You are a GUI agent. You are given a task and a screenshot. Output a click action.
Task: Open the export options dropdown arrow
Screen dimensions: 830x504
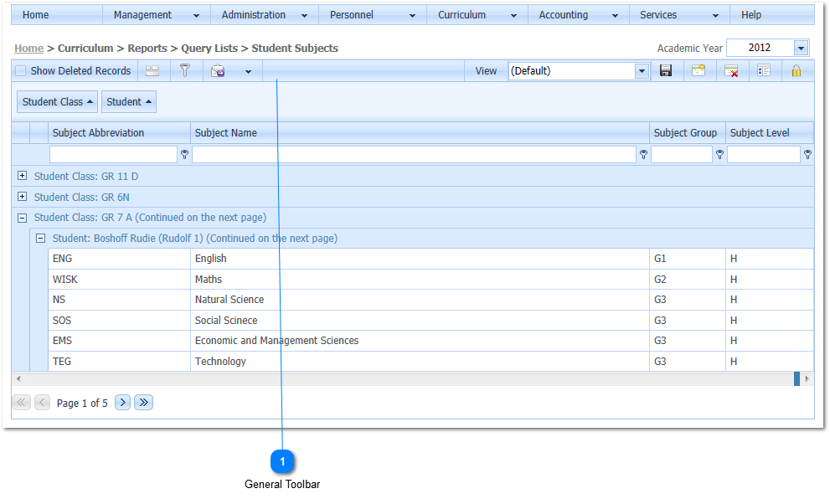248,71
